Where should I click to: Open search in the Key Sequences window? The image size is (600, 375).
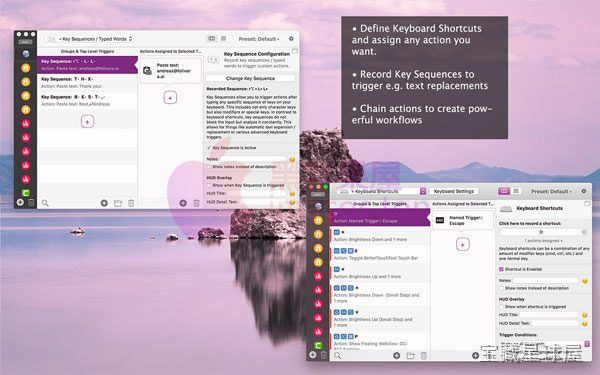tap(45, 203)
